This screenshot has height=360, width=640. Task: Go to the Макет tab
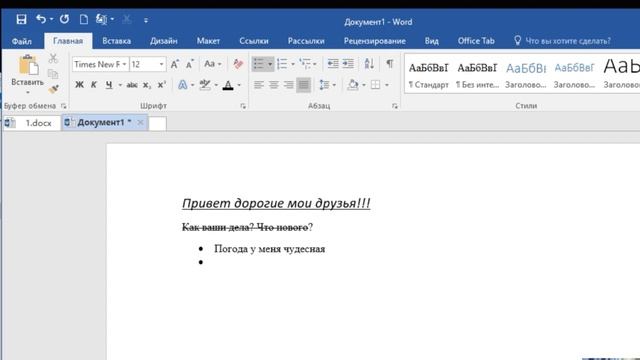[208, 41]
